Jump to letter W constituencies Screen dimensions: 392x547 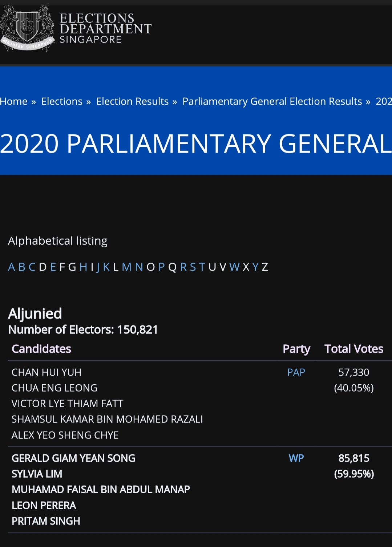[x=234, y=267]
